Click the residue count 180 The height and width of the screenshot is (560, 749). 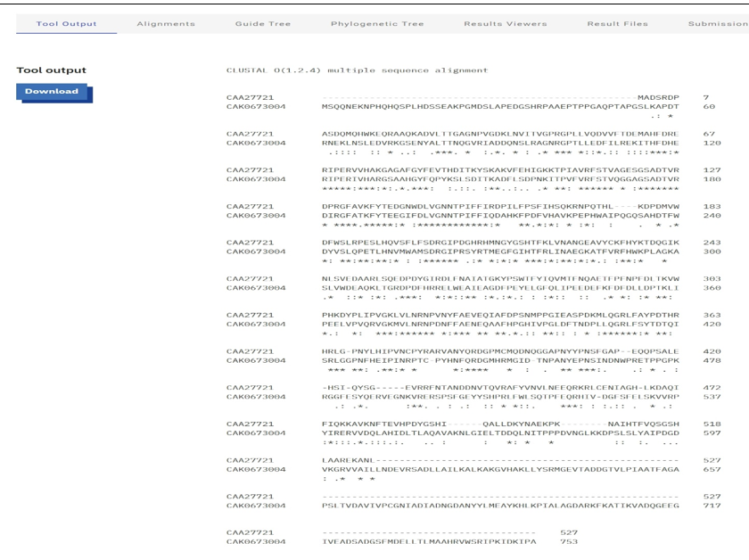coord(712,179)
